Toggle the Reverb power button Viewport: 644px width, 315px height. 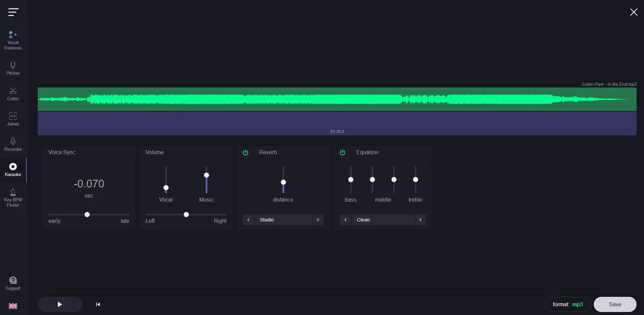(245, 153)
